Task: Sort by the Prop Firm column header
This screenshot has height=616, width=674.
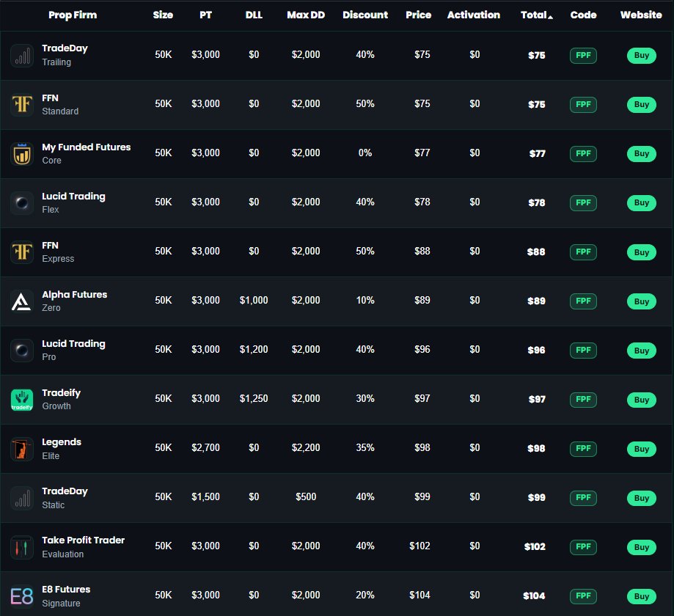Action: point(73,15)
